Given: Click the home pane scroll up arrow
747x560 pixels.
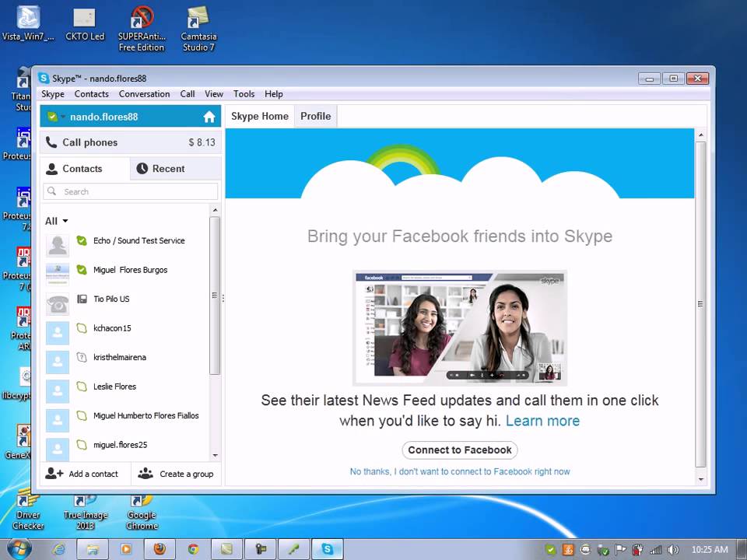Looking at the screenshot, I should click(x=701, y=135).
